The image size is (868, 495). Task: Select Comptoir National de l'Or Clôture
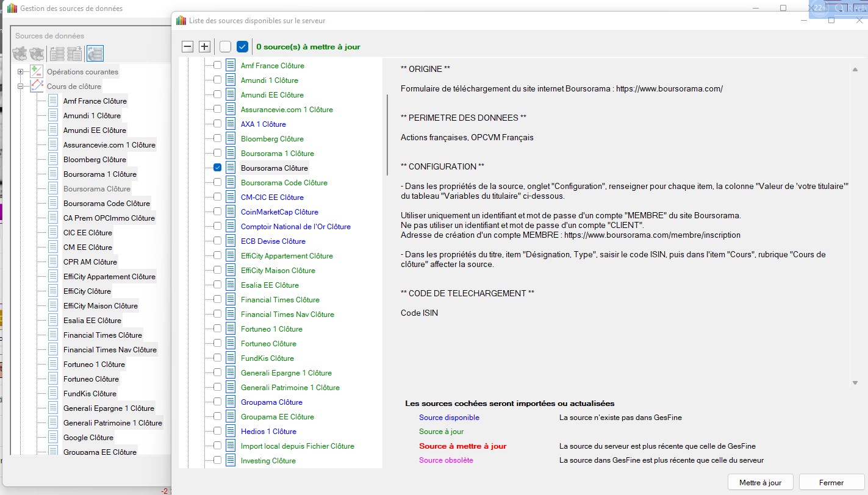[x=295, y=227]
